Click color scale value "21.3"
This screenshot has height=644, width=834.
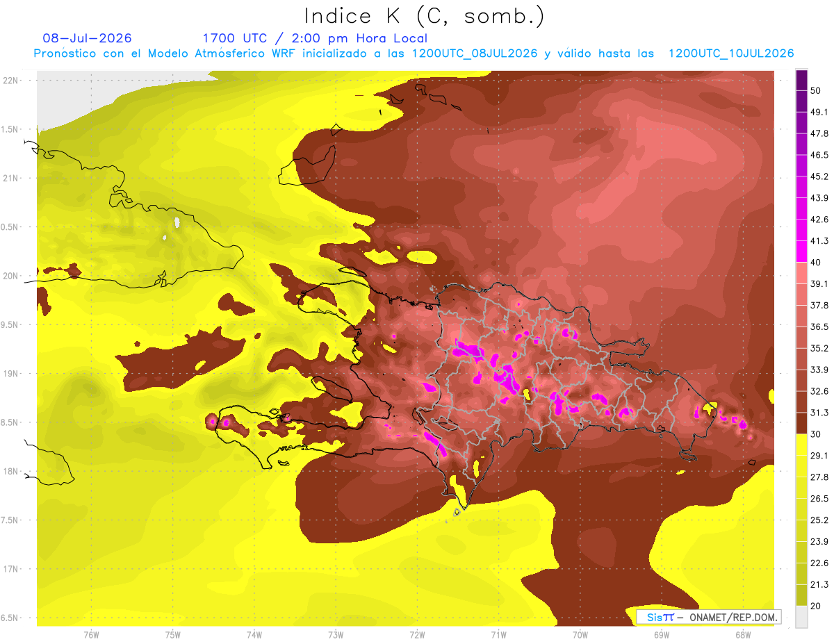pyautogui.click(x=819, y=585)
